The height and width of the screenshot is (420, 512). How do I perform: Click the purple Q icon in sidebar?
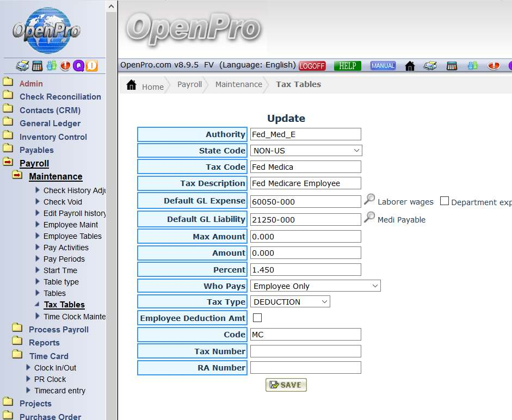click(x=79, y=66)
